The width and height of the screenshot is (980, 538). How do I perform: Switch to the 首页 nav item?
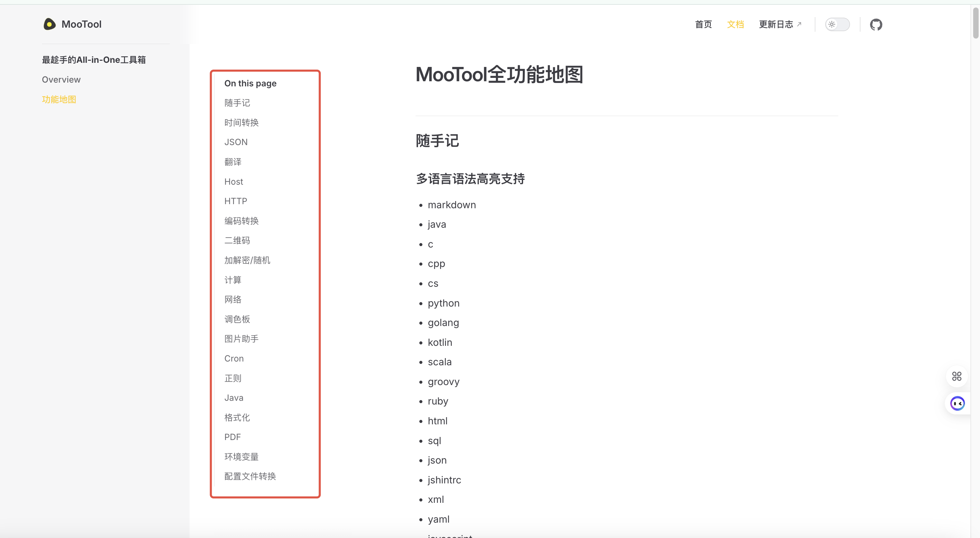point(703,24)
